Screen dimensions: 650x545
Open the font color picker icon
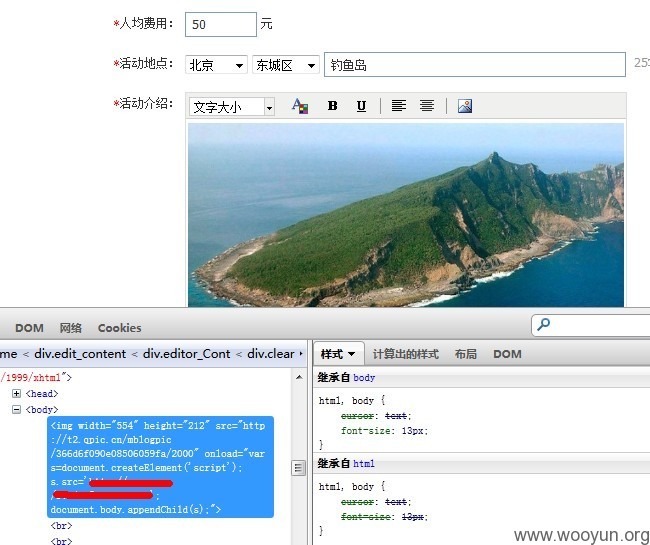pos(299,106)
